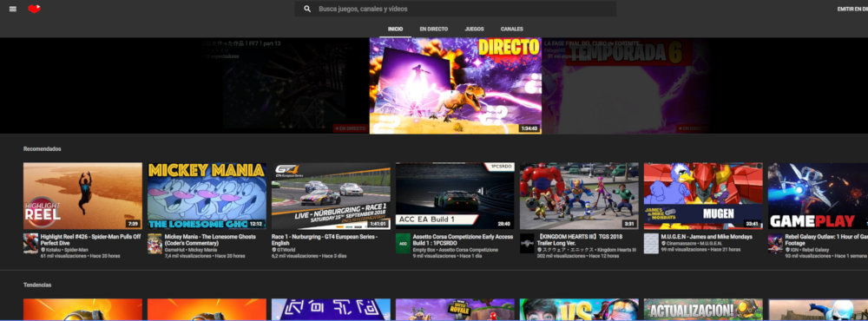Image resolution: width=868 pixels, height=321 pixels.
Task: Open the MUGEN James & Mike thumbnail
Action: (703, 195)
